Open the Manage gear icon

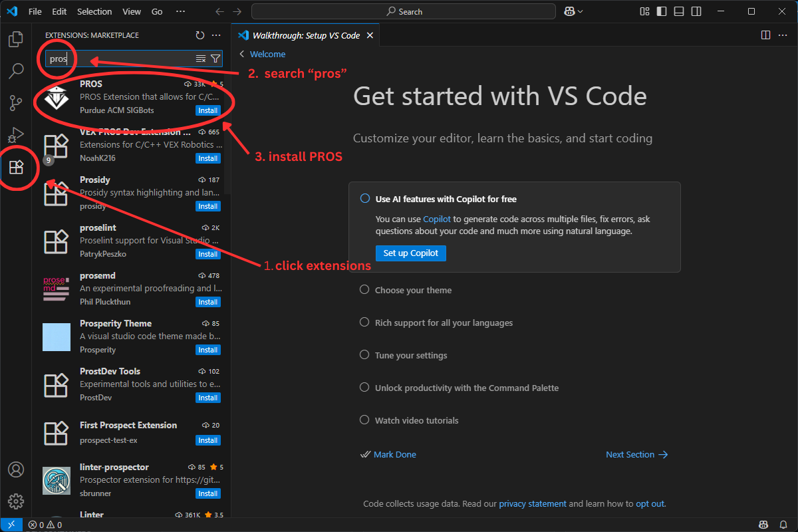(16, 501)
